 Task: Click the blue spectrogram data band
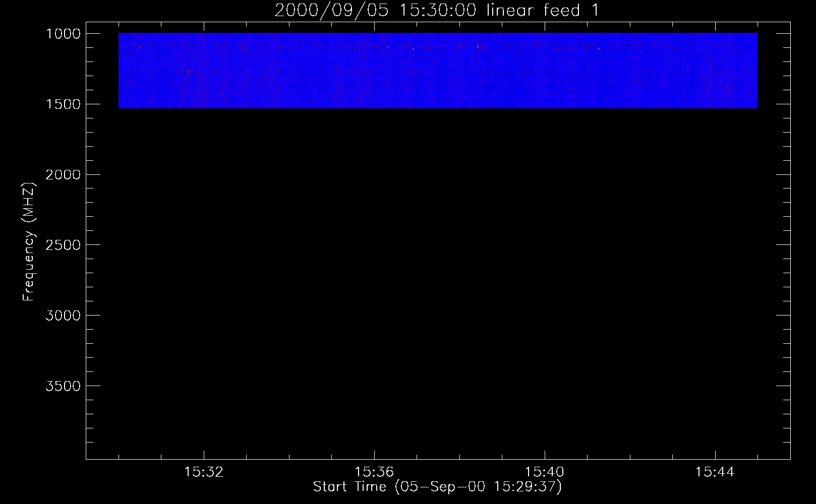pyautogui.click(x=438, y=71)
